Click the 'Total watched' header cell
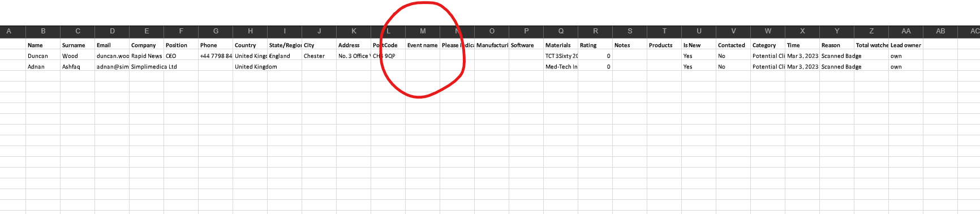 click(x=871, y=45)
